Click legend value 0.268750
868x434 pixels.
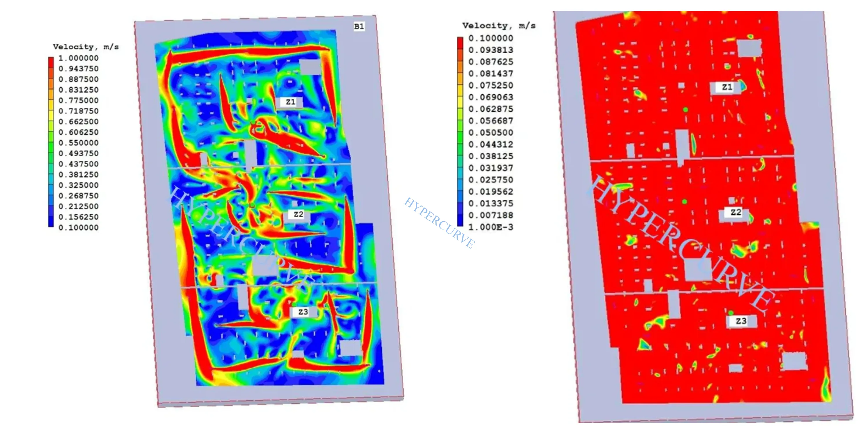(78, 196)
